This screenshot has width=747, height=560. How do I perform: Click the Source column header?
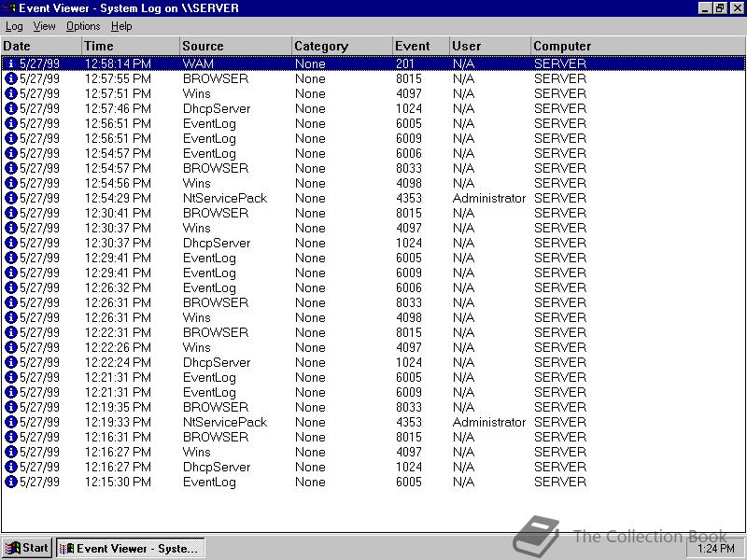[x=236, y=46]
